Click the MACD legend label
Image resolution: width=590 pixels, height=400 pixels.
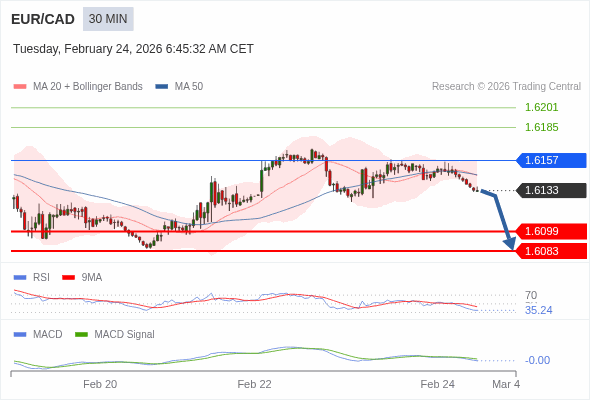48,335
